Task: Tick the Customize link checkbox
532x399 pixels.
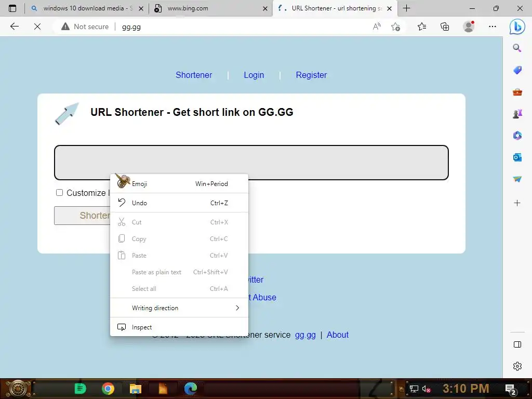Action: click(59, 193)
